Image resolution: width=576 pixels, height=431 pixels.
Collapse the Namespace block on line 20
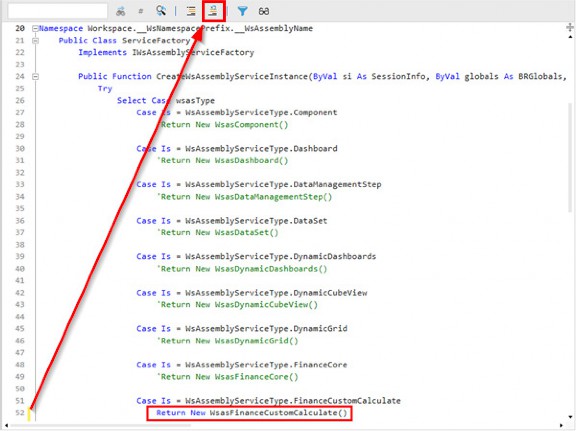(x=35, y=28)
